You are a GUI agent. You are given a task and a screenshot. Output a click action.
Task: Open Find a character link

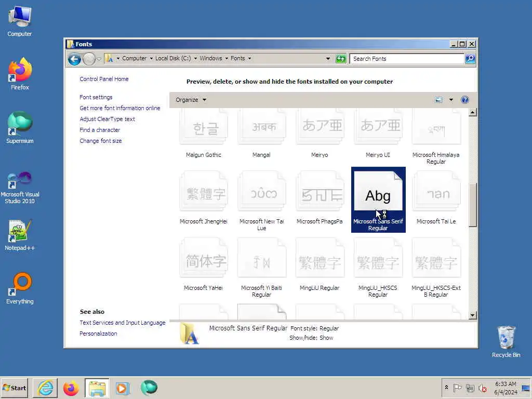[100, 129]
